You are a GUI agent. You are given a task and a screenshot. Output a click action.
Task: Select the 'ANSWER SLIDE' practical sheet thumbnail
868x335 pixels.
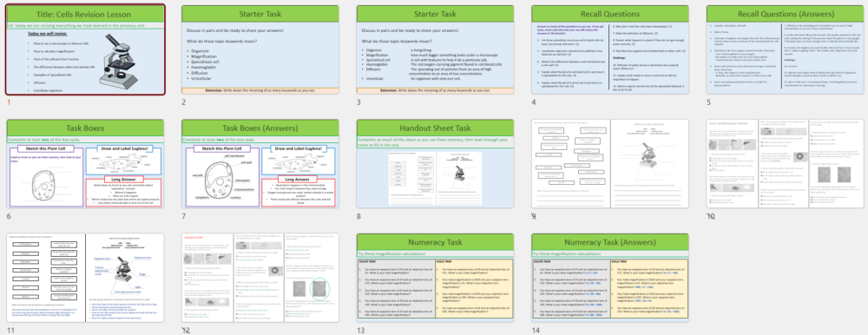click(260, 278)
